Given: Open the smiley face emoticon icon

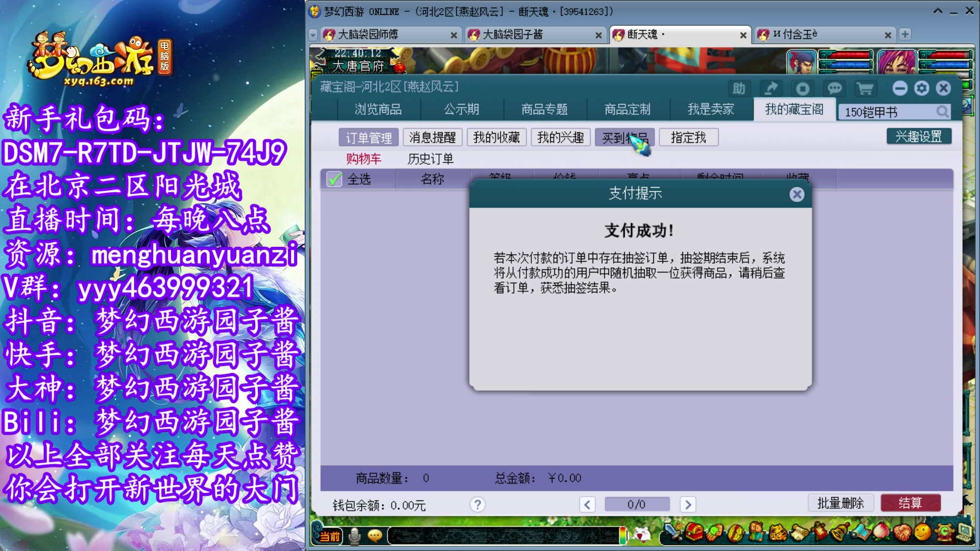Looking at the screenshot, I should 922,532.
